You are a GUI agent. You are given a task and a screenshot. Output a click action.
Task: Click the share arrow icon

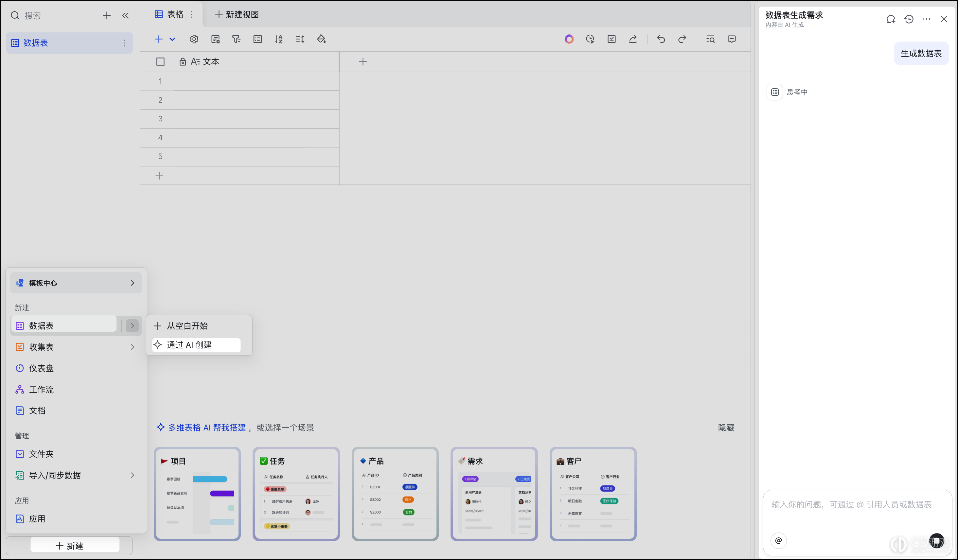click(632, 39)
